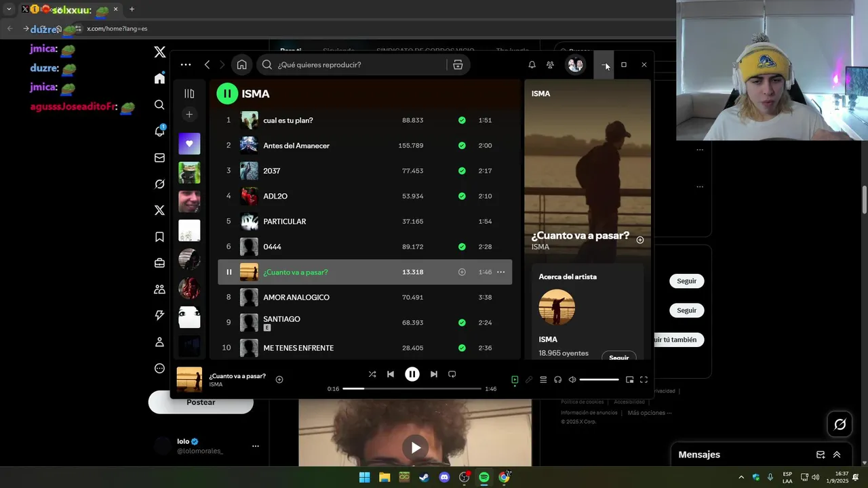Toggle the saved check for ME TENES ENFRENTE
The image size is (868, 488).
coord(462,348)
